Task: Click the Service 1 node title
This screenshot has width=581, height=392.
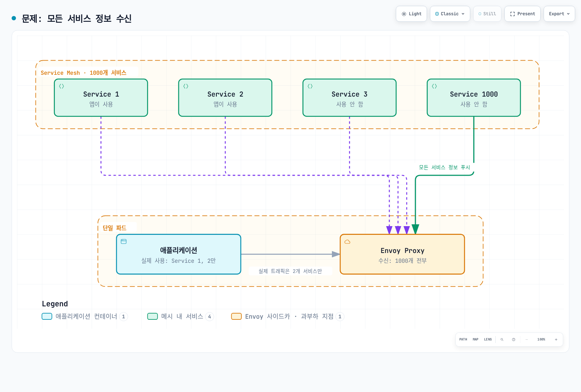Action: [x=101, y=94]
